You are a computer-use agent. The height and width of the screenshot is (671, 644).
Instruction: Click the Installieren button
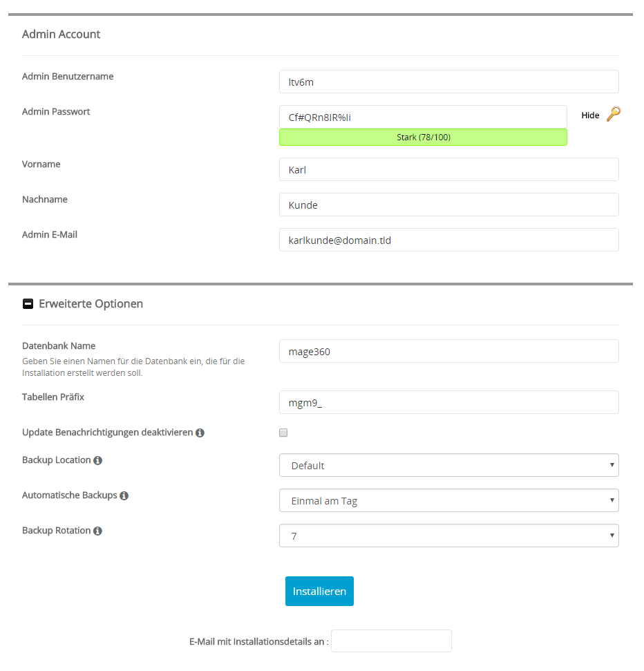click(x=319, y=591)
